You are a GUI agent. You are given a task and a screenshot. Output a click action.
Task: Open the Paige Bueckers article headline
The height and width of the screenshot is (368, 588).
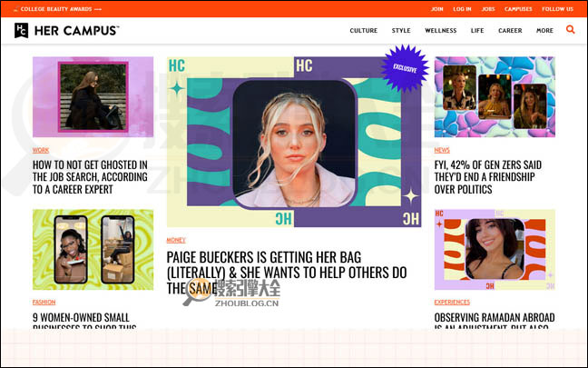pyautogui.click(x=287, y=273)
